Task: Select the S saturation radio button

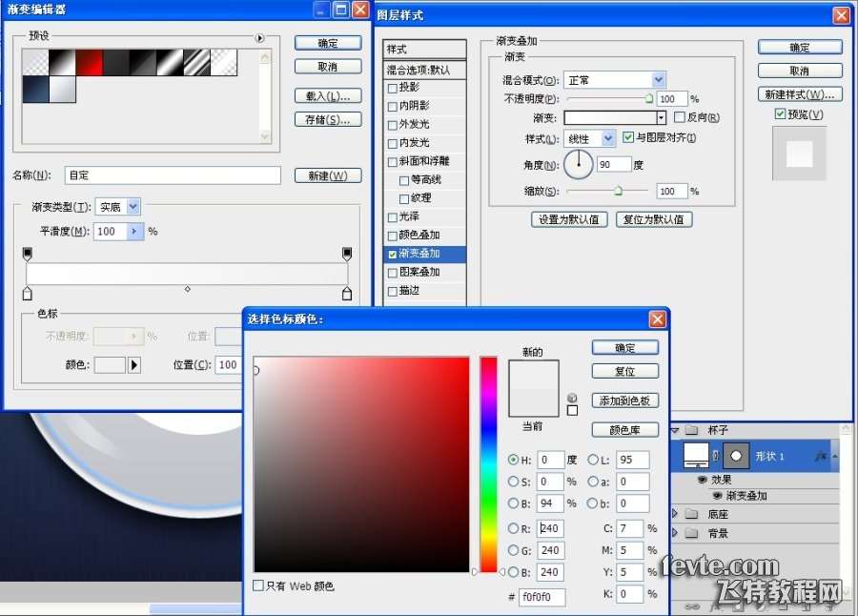Action: tap(513, 482)
